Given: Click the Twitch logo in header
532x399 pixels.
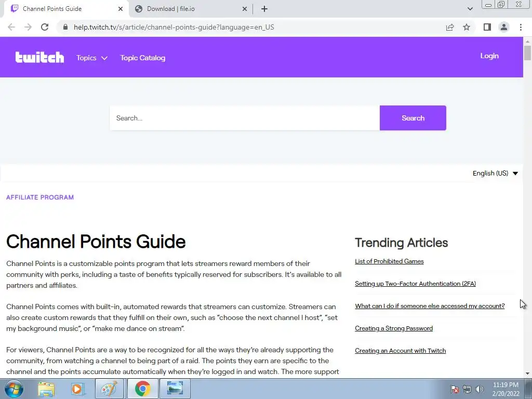Looking at the screenshot, I should point(39,57).
